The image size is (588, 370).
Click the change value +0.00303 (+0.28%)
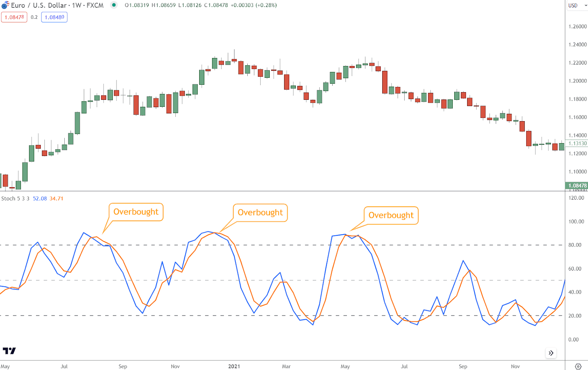[x=254, y=5]
